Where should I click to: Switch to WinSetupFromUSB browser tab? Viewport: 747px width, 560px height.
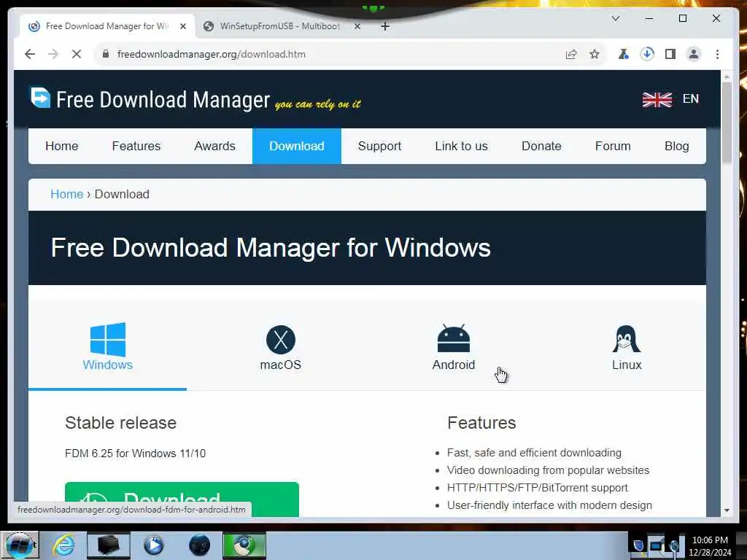point(279,26)
